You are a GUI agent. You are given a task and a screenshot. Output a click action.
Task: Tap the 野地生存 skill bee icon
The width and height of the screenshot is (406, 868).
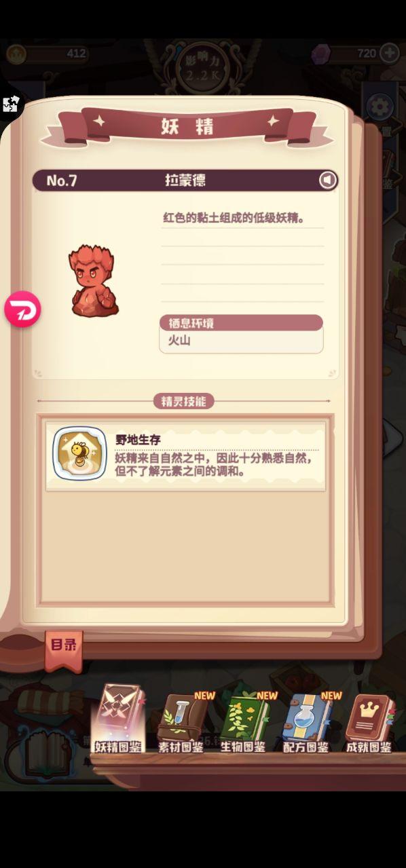pos(79,453)
